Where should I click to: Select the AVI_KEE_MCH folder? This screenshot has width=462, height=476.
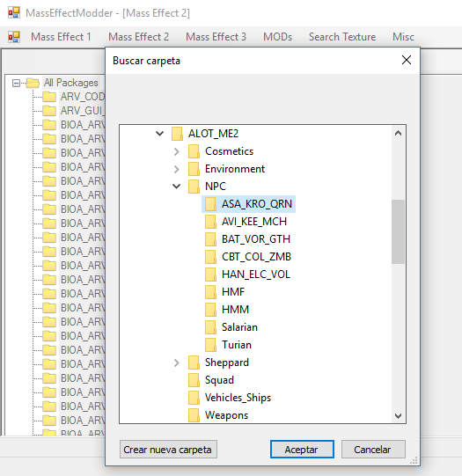(254, 222)
